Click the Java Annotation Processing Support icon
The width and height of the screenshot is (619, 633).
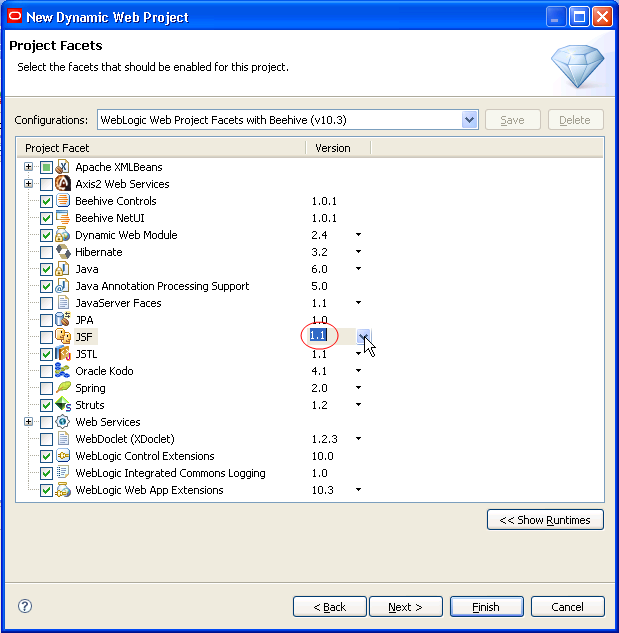[x=63, y=285]
